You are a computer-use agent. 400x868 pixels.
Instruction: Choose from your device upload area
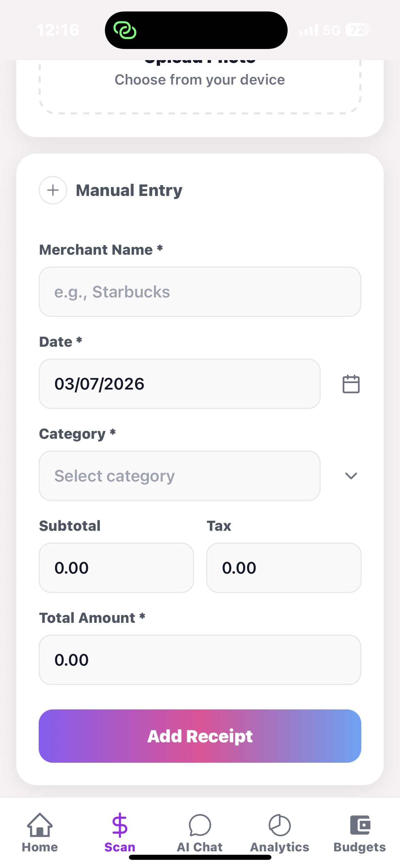(200, 80)
